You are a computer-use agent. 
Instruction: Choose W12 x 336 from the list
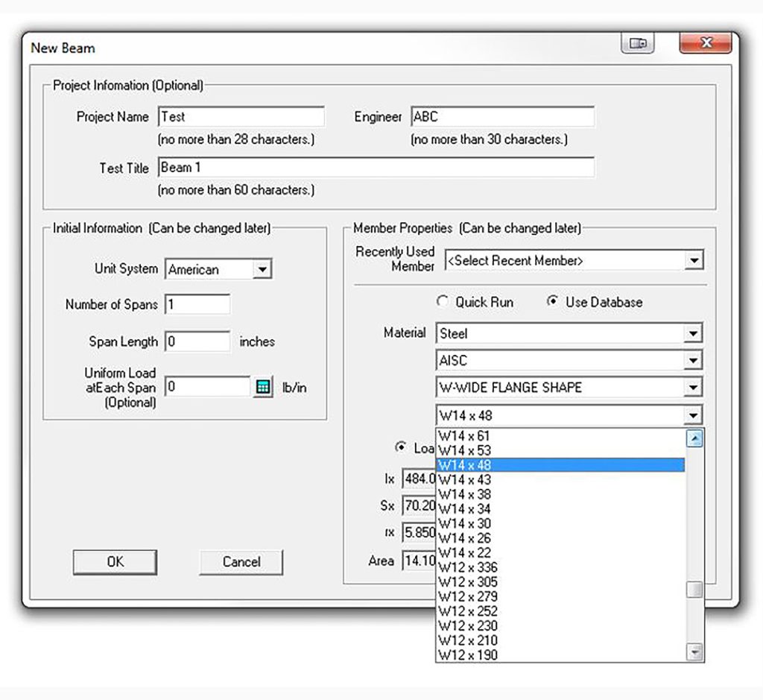(468, 567)
